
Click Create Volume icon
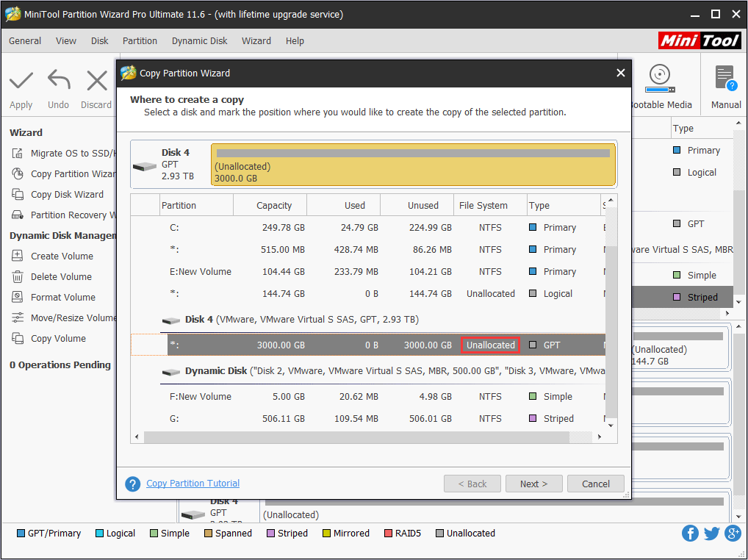pos(17,256)
